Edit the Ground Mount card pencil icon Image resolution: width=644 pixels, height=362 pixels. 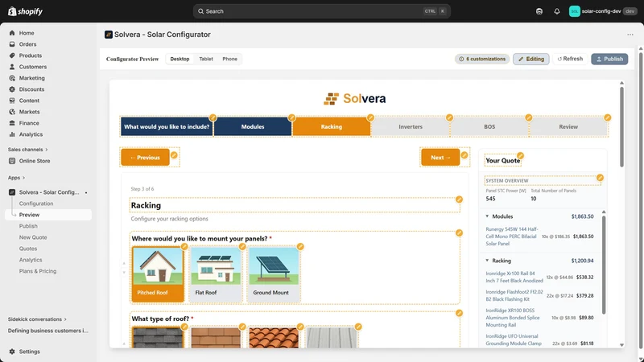point(300,247)
